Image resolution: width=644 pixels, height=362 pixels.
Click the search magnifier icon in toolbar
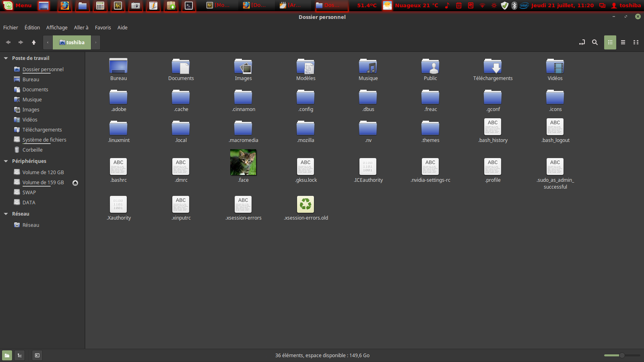(x=594, y=42)
